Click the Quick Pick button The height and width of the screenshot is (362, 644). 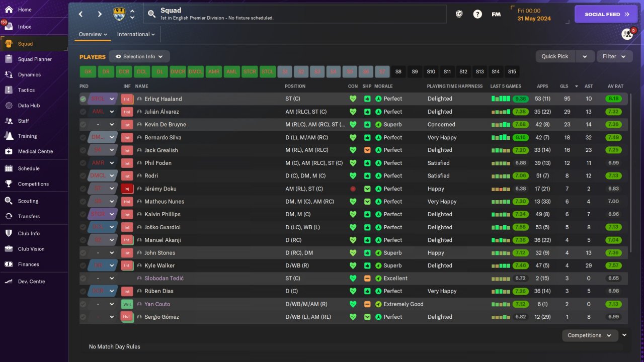click(x=555, y=57)
